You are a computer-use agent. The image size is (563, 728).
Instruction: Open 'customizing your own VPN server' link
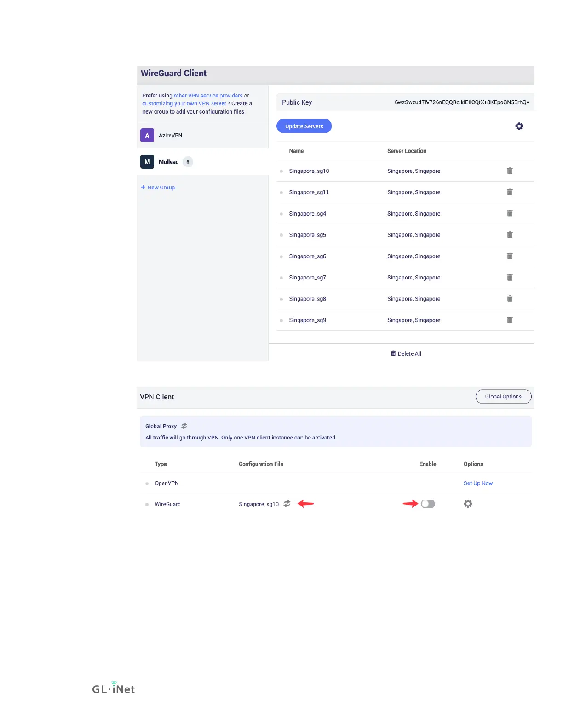click(184, 103)
